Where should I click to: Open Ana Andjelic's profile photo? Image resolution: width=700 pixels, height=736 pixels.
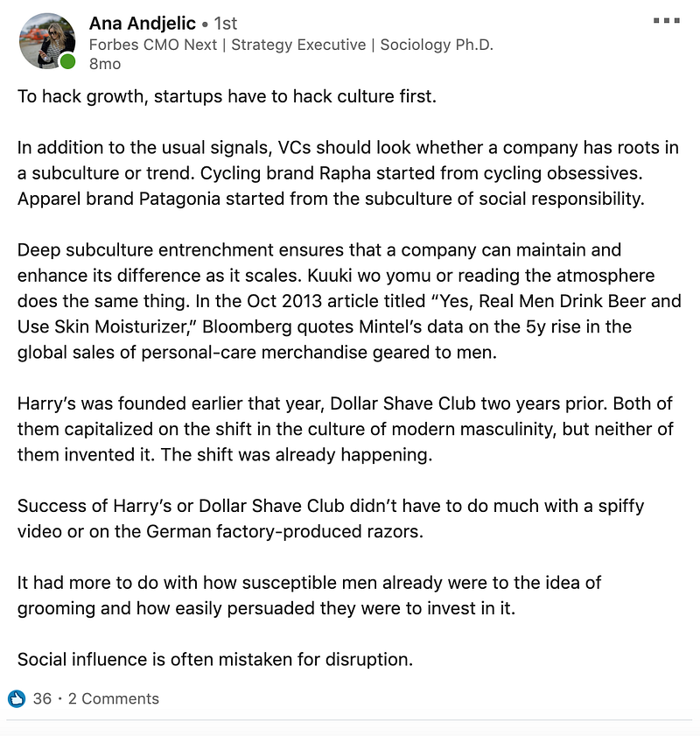pyautogui.click(x=47, y=41)
